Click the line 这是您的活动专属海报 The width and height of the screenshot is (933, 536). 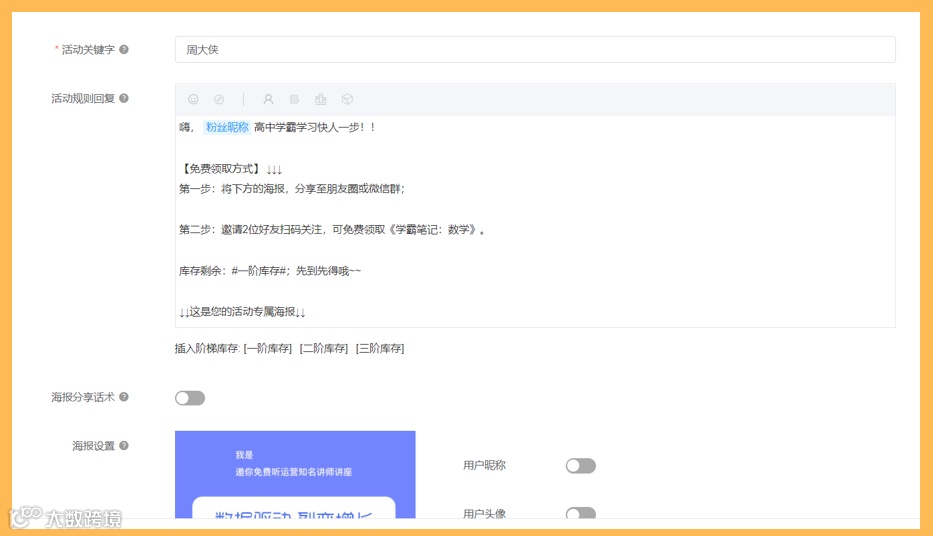(242, 312)
